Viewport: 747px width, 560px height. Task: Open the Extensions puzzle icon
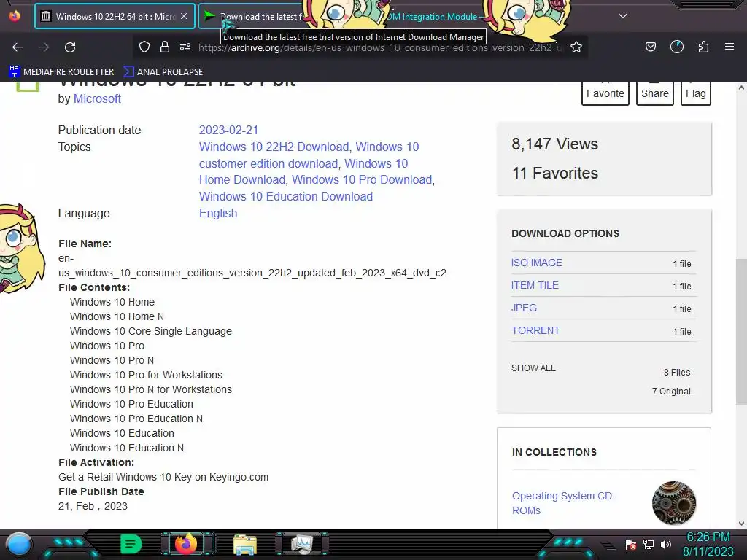click(703, 47)
